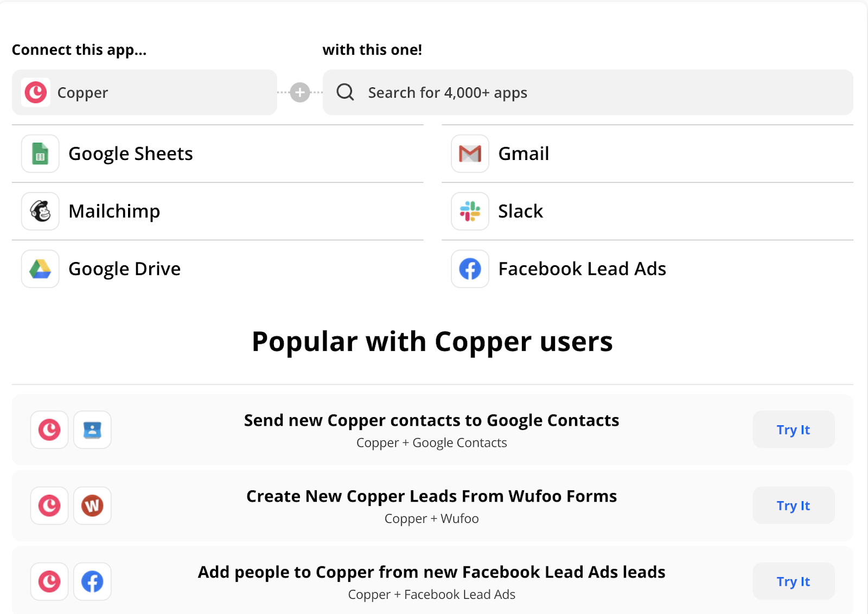Open Create New Copper Leads From Wufoo Forms

(431, 496)
